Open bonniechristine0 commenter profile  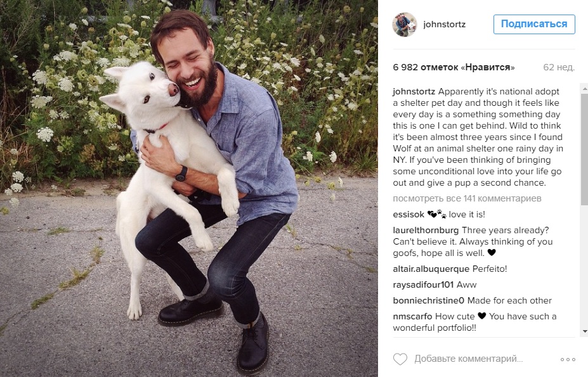pyautogui.click(x=429, y=300)
